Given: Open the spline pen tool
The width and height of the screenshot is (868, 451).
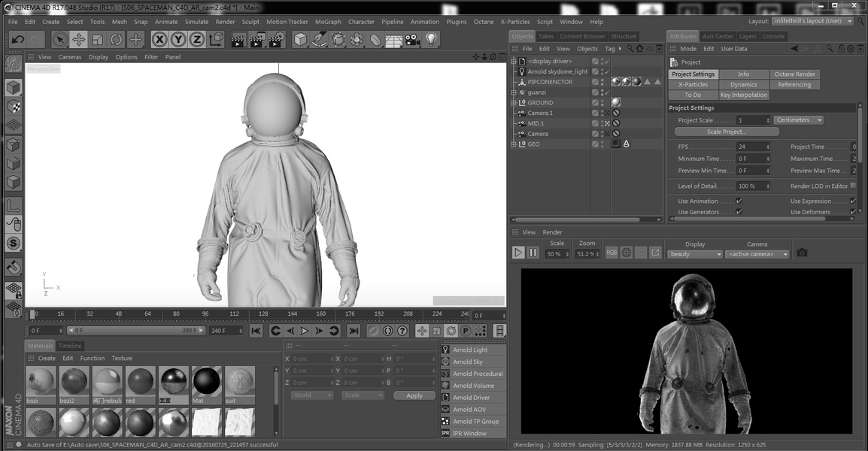Looking at the screenshot, I should coord(319,39).
